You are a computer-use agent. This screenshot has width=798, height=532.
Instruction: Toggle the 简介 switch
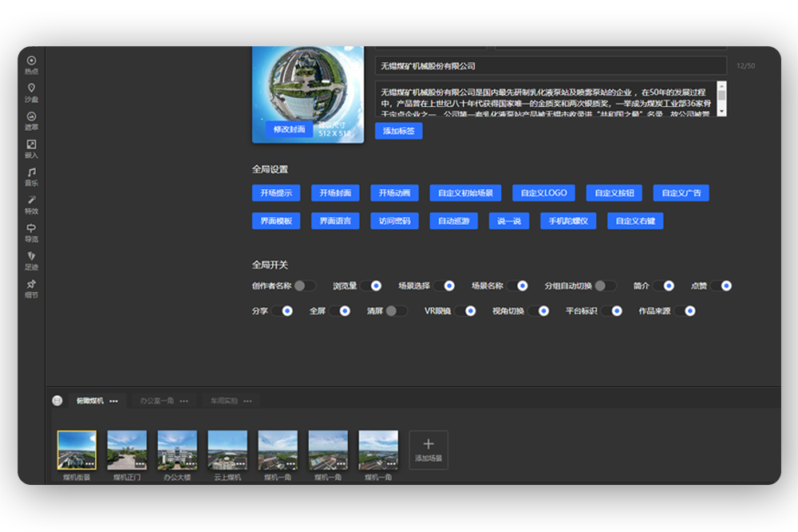pos(664,286)
